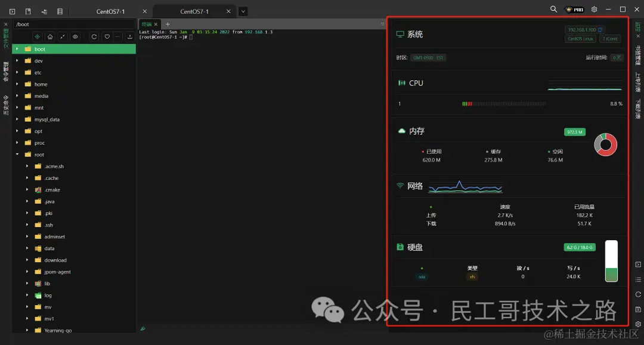Click the PRO badge in the title bar
This screenshot has height=345, width=644.
(575, 9)
